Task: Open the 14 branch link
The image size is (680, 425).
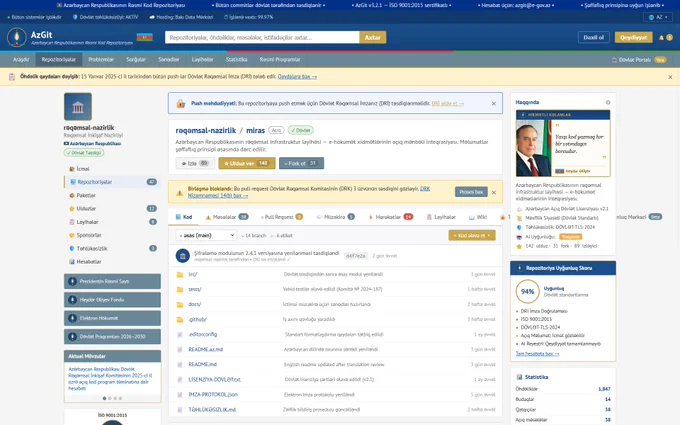Action: tap(253, 235)
